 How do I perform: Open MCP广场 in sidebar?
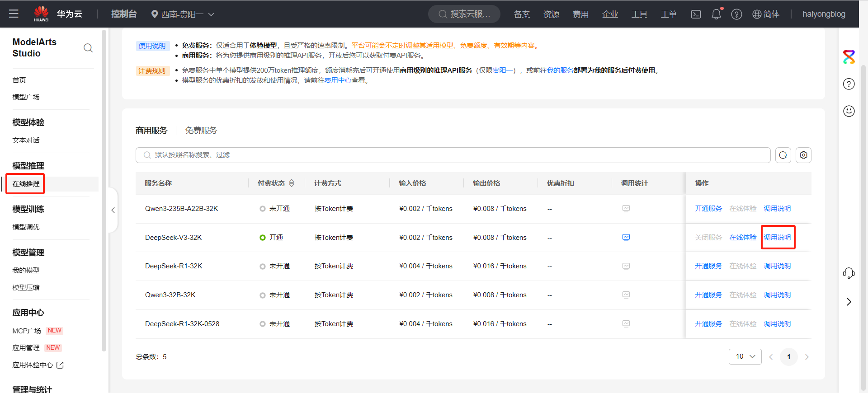coord(27,331)
